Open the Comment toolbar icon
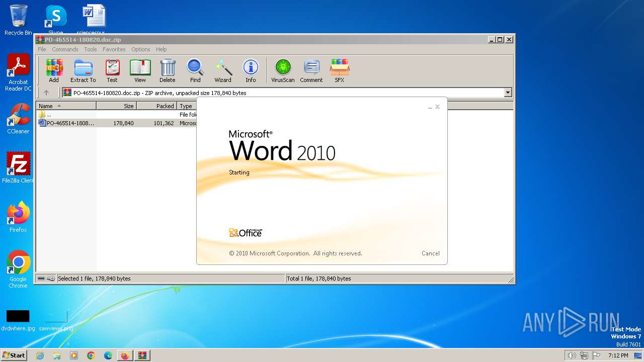 [x=311, y=70]
